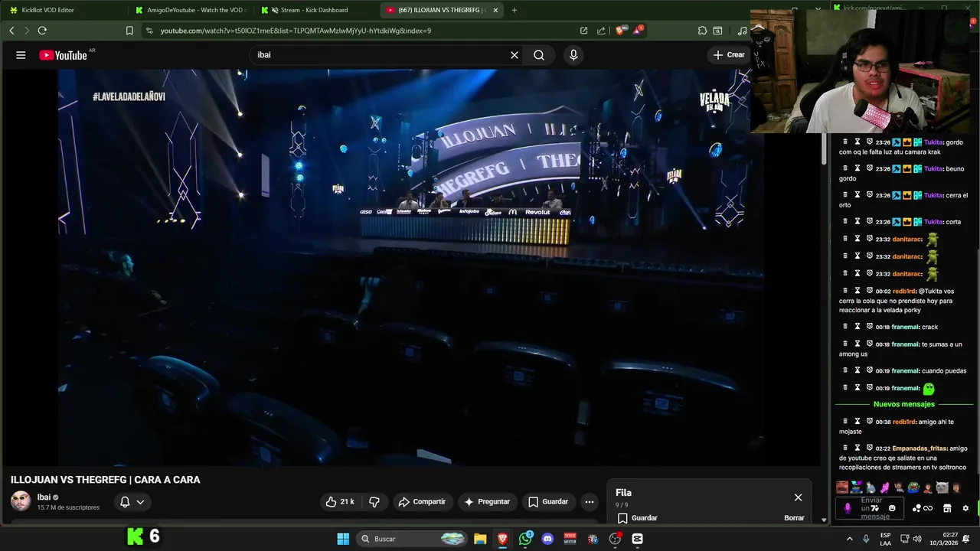This screenshot has width=980, height=551.
Task: Open the Windows Start menu
Action: pyautogui.click(x=343, y=539)
